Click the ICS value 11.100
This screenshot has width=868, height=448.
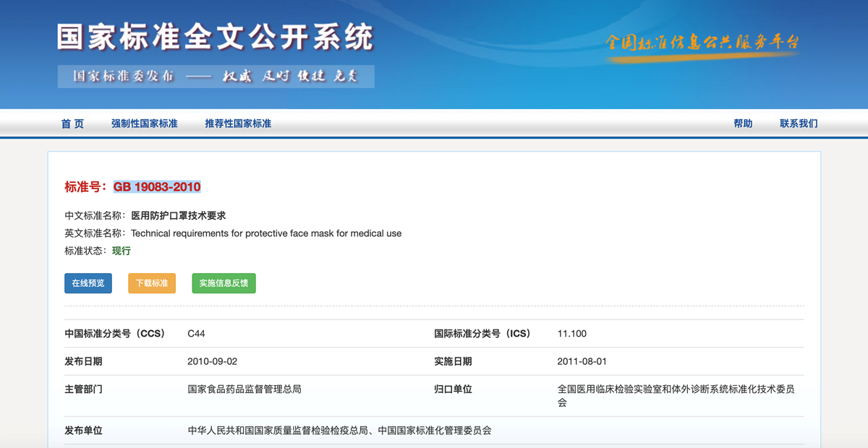(571, 334)
